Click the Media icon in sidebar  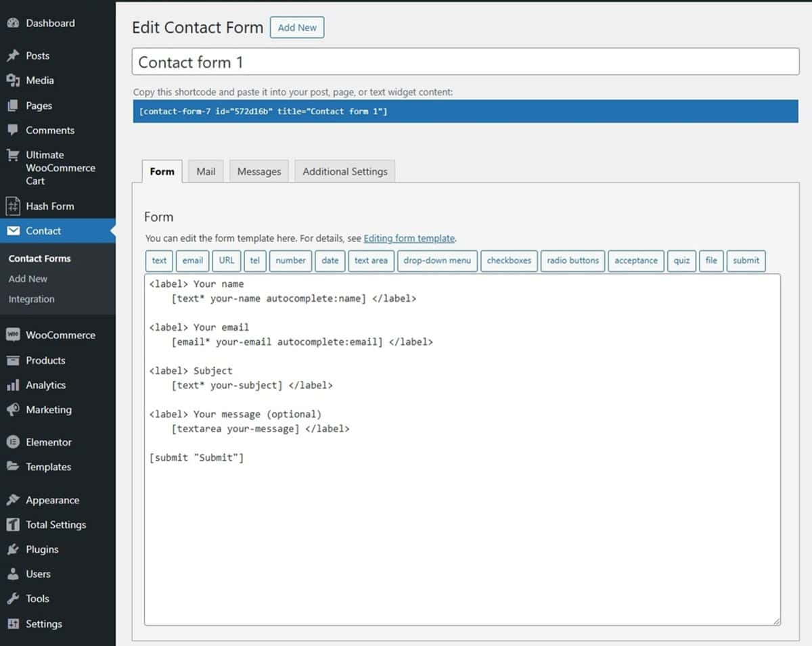pyautogui.click(x=13, y=80)
